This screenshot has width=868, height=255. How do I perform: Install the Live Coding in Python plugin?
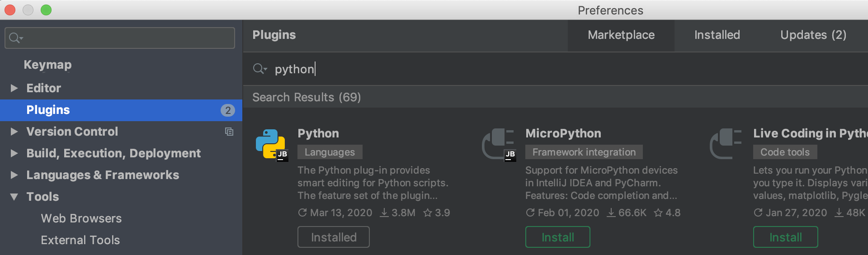[785, 237]
